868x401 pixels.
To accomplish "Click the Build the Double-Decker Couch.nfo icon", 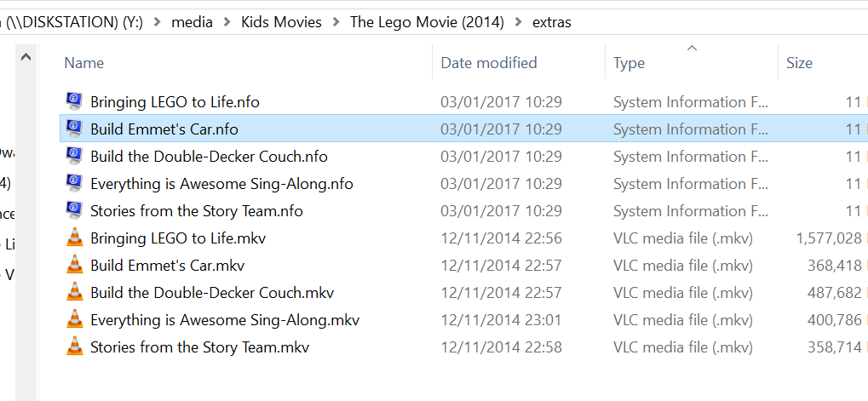I will pyautogui.click(x=75, y=157).
